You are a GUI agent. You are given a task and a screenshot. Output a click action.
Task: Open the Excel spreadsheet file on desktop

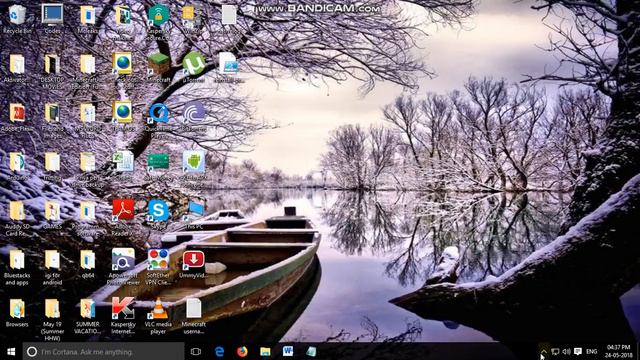123,165
